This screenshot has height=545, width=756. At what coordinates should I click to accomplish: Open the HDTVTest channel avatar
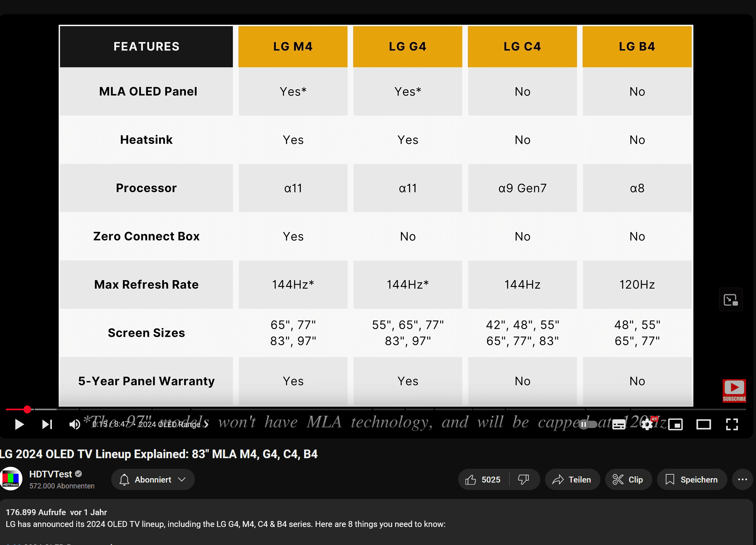[x=11, y=479]
